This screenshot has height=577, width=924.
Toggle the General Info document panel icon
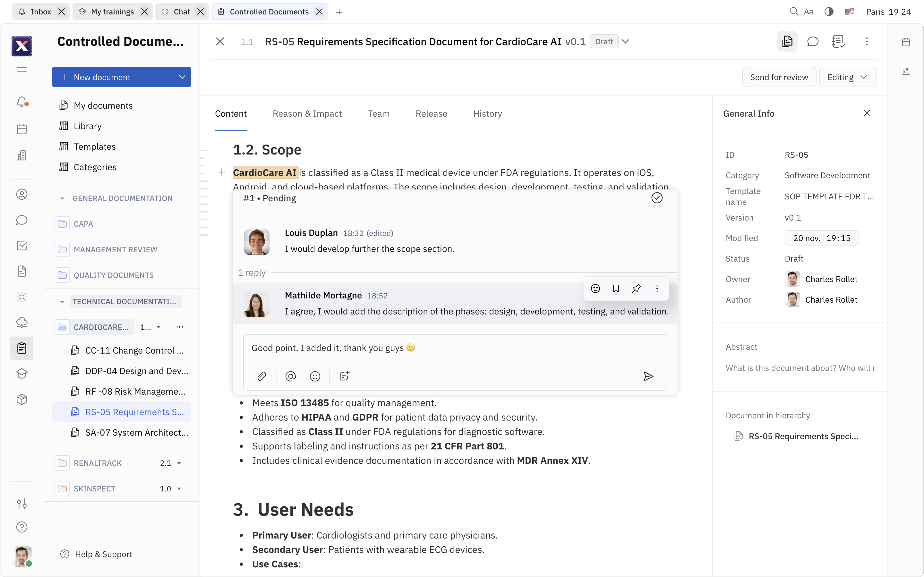coord(787,41)
